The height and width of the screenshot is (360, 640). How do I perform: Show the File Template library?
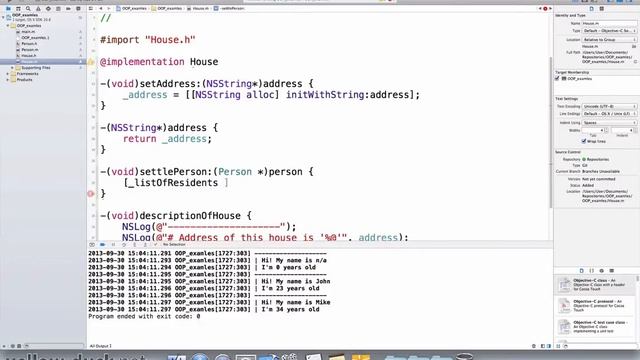click(x=582, y=271)
